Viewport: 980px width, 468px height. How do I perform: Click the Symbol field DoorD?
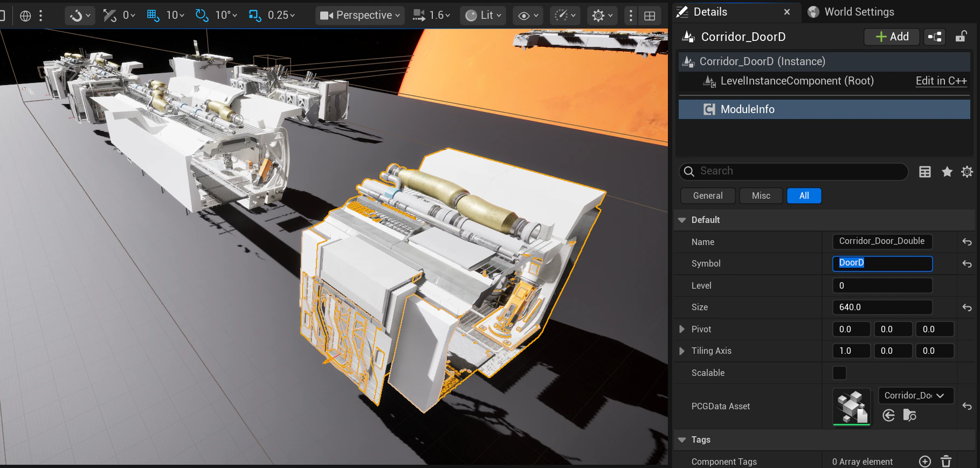[x=882, y=263]
